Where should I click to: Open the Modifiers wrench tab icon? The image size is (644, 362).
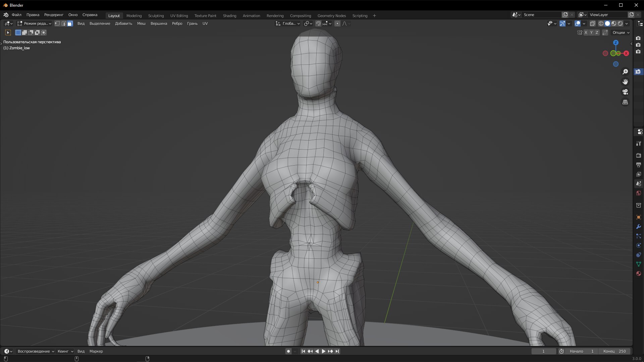pyautogui.click(x=639, y=227)
